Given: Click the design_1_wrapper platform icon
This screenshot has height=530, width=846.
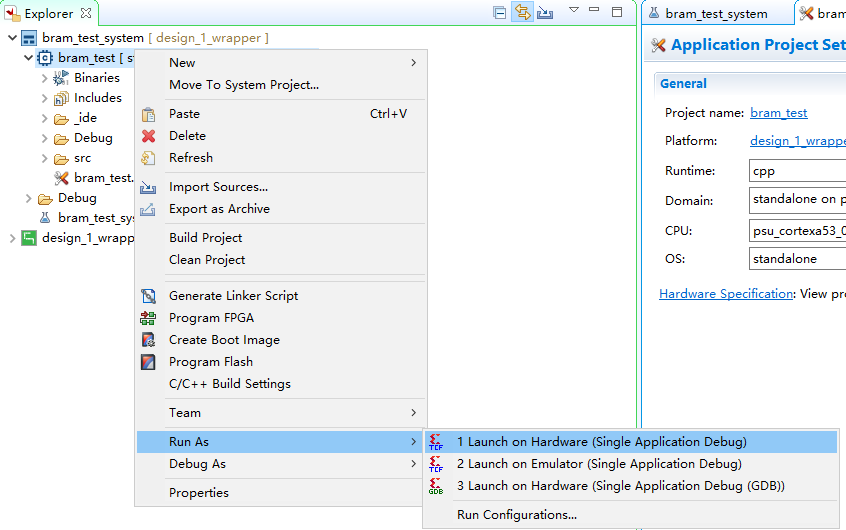Looking at the screenshot, I should [29, 238].
